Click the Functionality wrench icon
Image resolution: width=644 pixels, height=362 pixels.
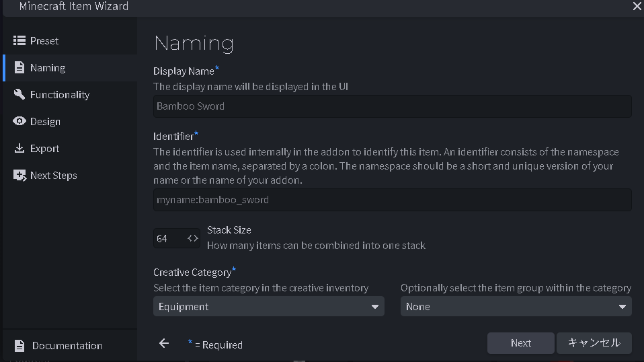(19, 94)
